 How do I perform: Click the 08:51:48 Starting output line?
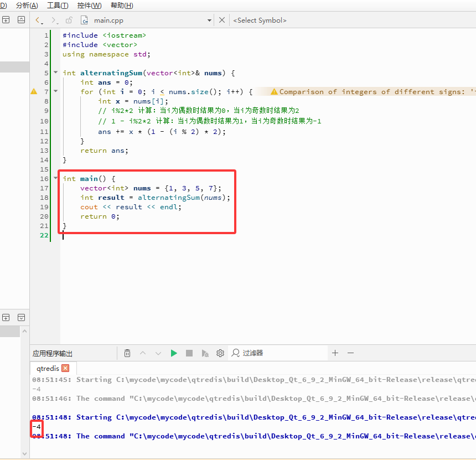tap(254, 417)
